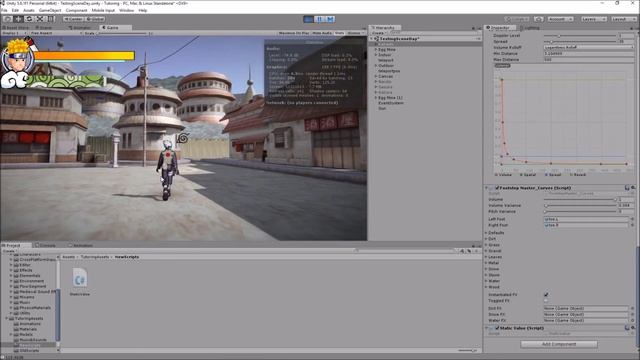Click object picker next to Water FX
This screenshot has height=360, width=640.
pyautogui.click(x=632, y=320)
